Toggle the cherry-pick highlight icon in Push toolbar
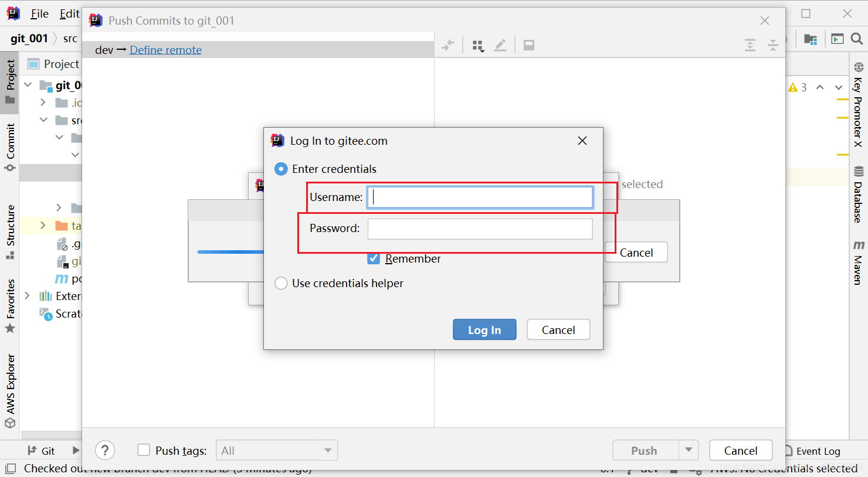 [x=448, y=45]
